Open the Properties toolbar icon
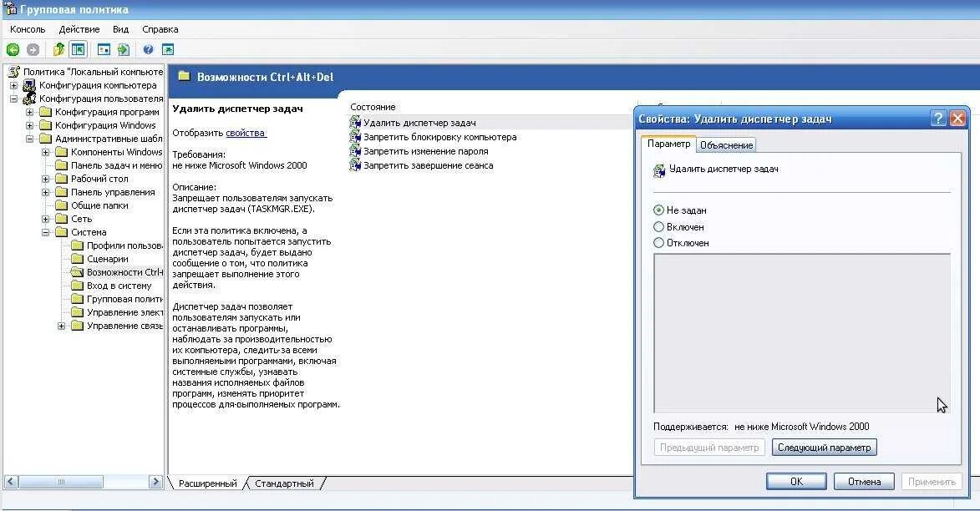The image size is (980, 511). click(x=104, y=49)
